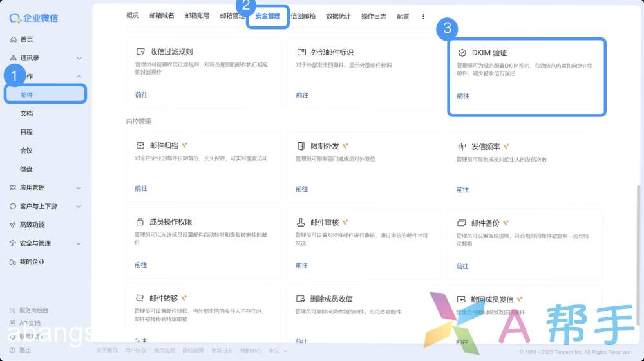The height and width of the screenshot is (361, 644).
Task: Click the 首页 home icon in sidebar
Action: pos(14,39)
